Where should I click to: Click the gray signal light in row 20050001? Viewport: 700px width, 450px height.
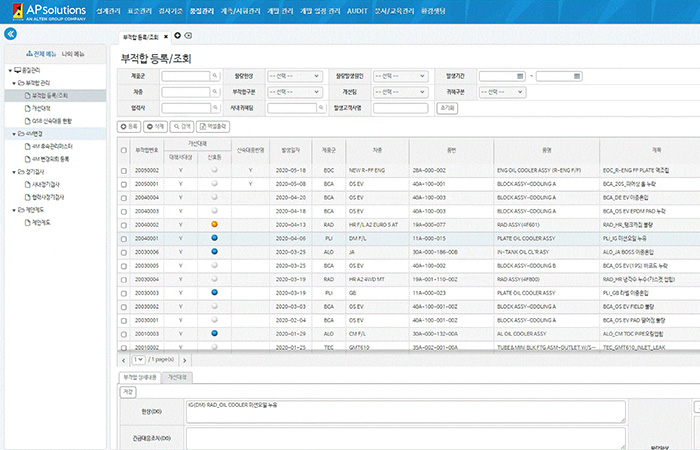[x=214, y=183]
